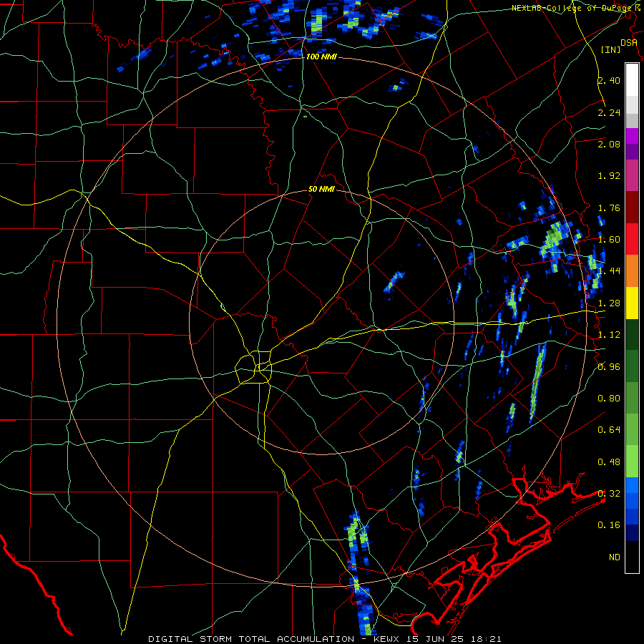
Task: Click the white swatch at the legend top
Action: [632, 79]
